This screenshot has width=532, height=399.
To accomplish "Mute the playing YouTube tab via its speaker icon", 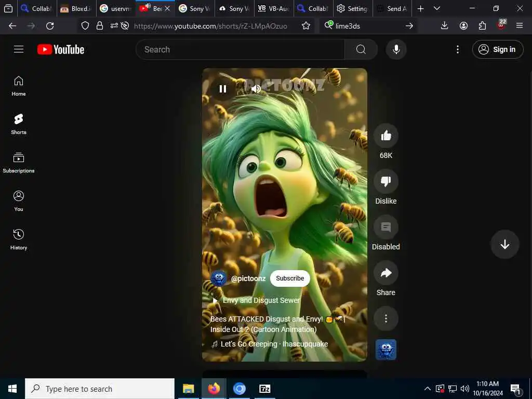I will [x=148, y=6].
